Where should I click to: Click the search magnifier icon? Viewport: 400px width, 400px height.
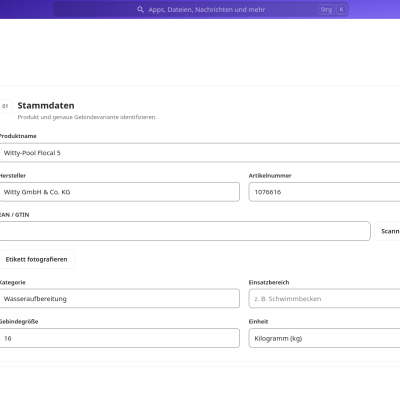point(140,9)
